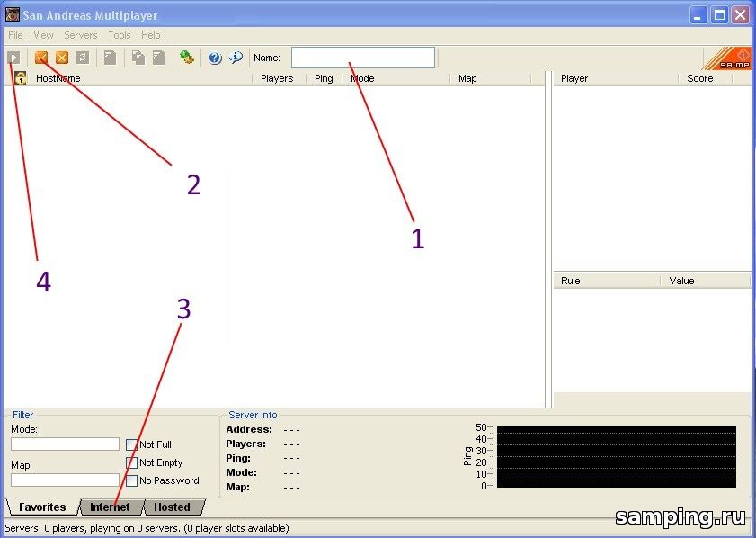The height and width of the screenshot is (538, 756).
Task: Click the black ping graph area
Action: point(616,456)
